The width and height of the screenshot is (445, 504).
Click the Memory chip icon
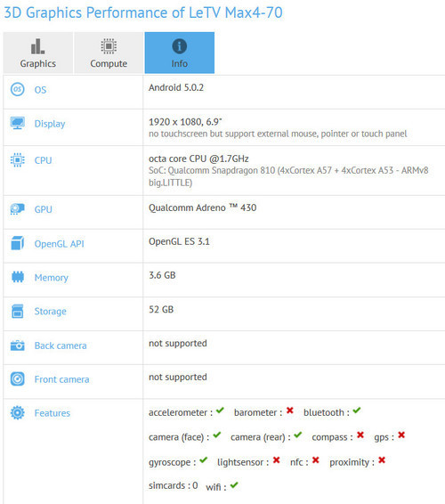pos(17,277)
